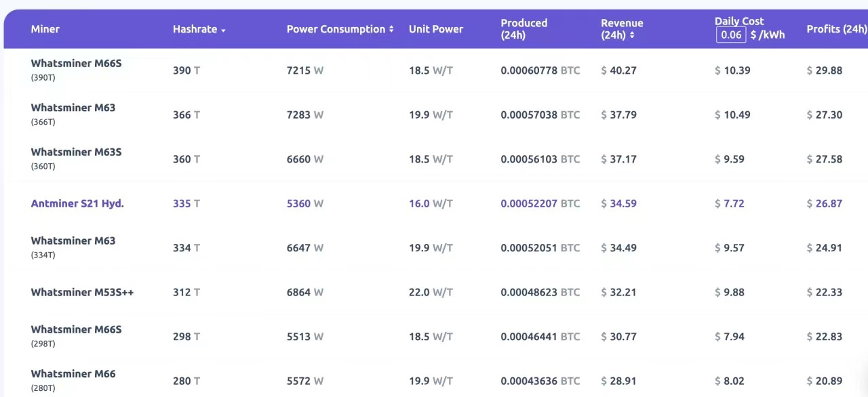The width and height of the screenshot is (868, 397).
Task: Select the Unit Power column header
Action: point(436,29)
